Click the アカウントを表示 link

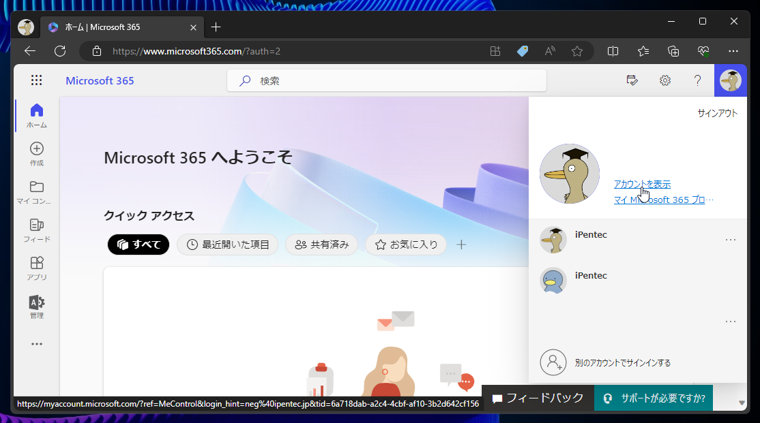pyautogui.click(x=642, y=184)
